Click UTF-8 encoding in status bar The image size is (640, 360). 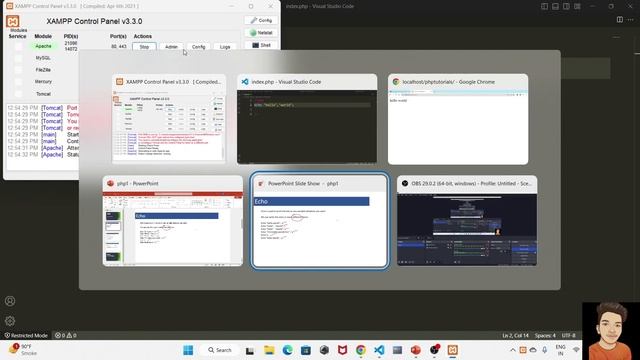(568, 336)
